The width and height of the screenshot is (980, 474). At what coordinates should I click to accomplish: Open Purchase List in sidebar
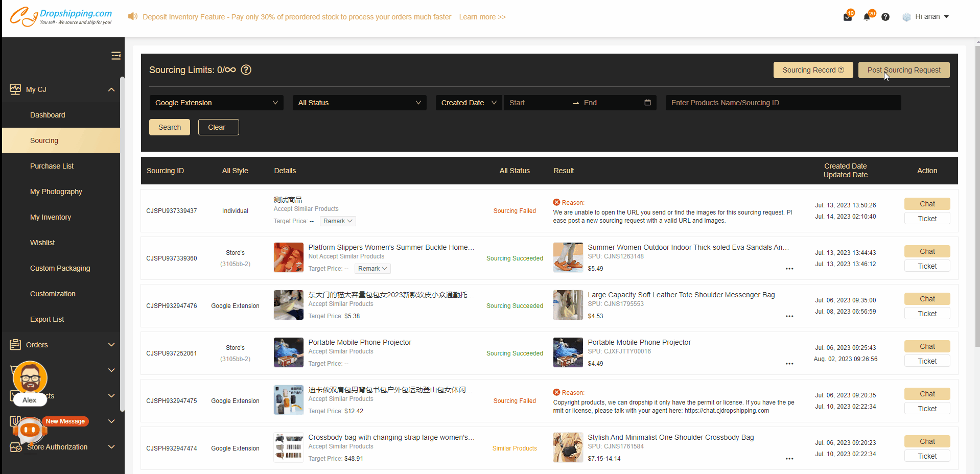coord(52,166)
